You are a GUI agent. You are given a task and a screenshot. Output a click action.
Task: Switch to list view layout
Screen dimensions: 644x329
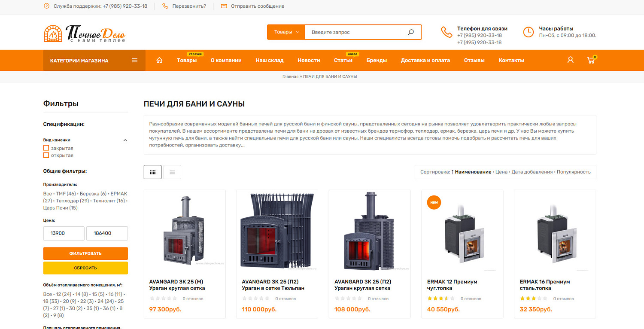[172, 172]
